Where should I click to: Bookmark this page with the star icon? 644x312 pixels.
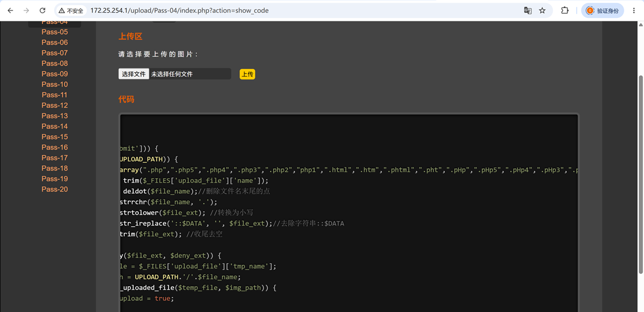(542, 10)
